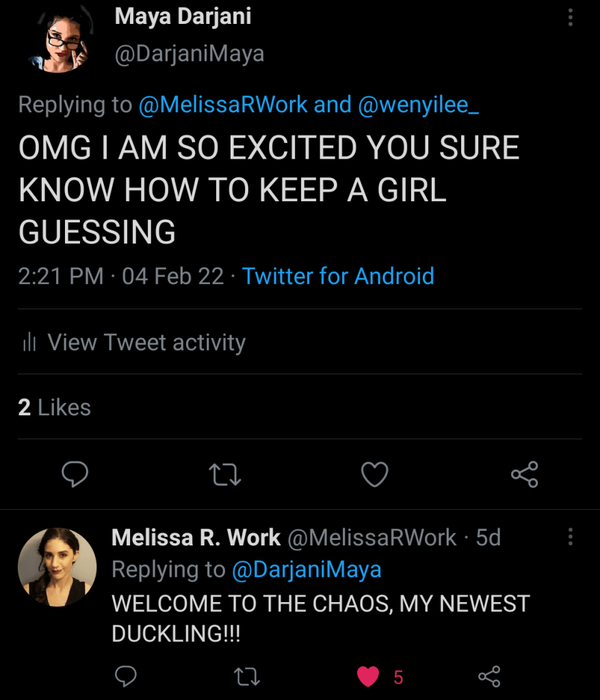Image resolution: width=600 pixels, height=700 pixels.
Task: Open reply box on Melissa's tweet
Action: (x=125, y=677)
